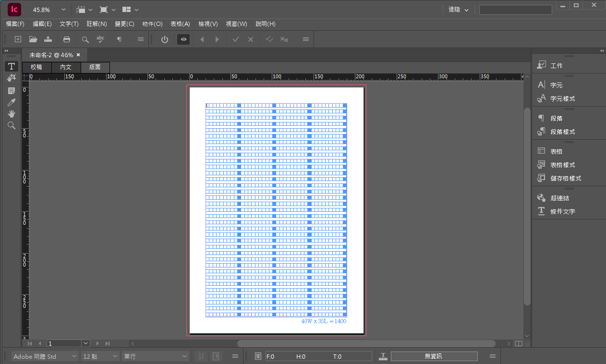
Task: Open the 編輯(E) menu
Action: click(42, 24)
